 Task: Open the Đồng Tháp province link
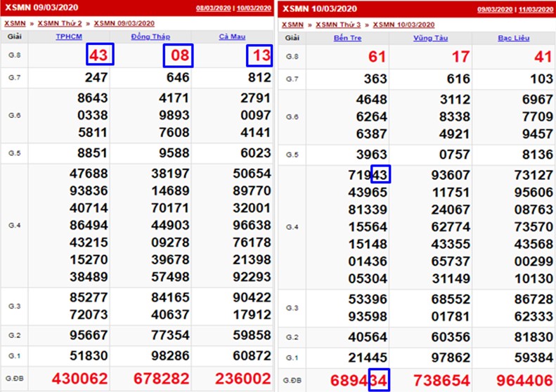coord(150,37)
